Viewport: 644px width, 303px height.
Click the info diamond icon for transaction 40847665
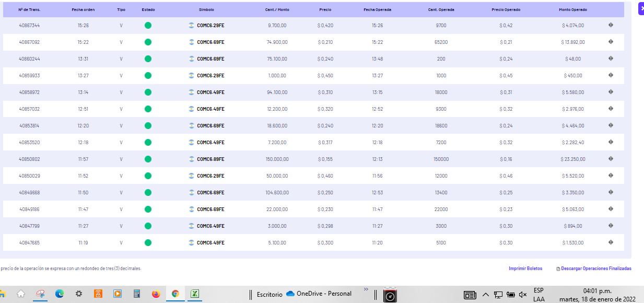click(x=611, y=242)
